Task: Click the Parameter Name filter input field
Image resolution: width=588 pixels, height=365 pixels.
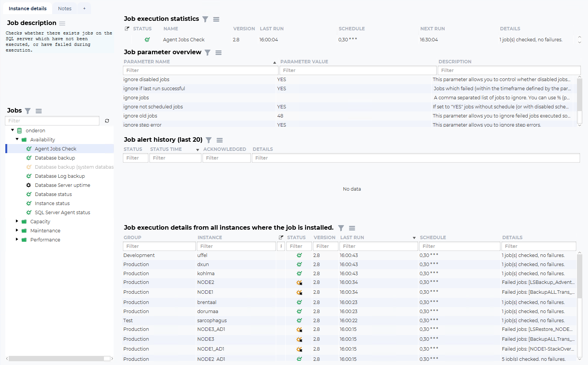Action: 200,70
